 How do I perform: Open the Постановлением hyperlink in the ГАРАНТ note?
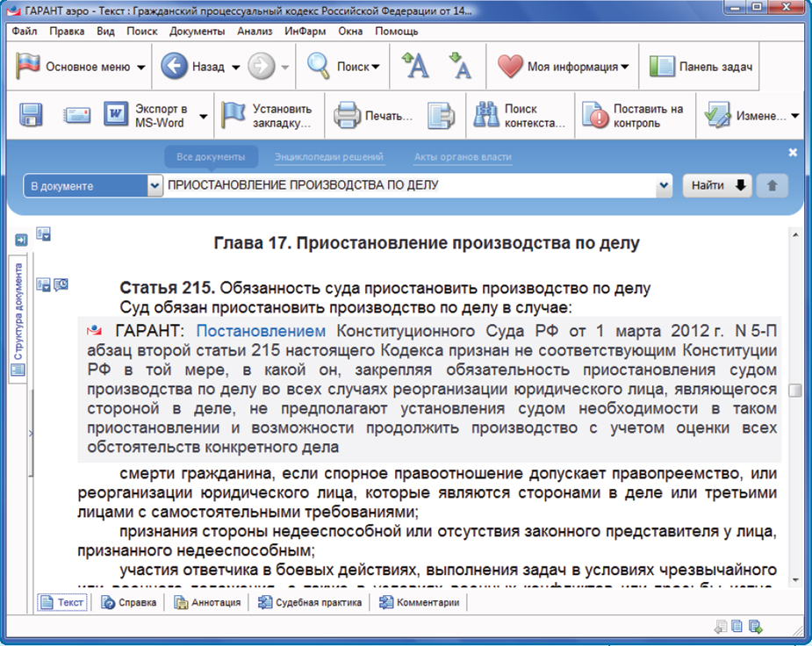[261, 331]
